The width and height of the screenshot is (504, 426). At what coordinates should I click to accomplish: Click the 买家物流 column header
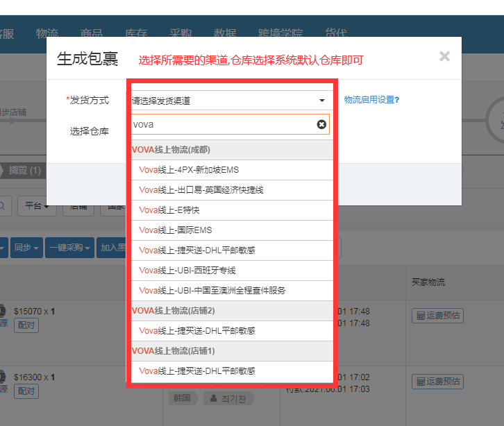(428, 282)
